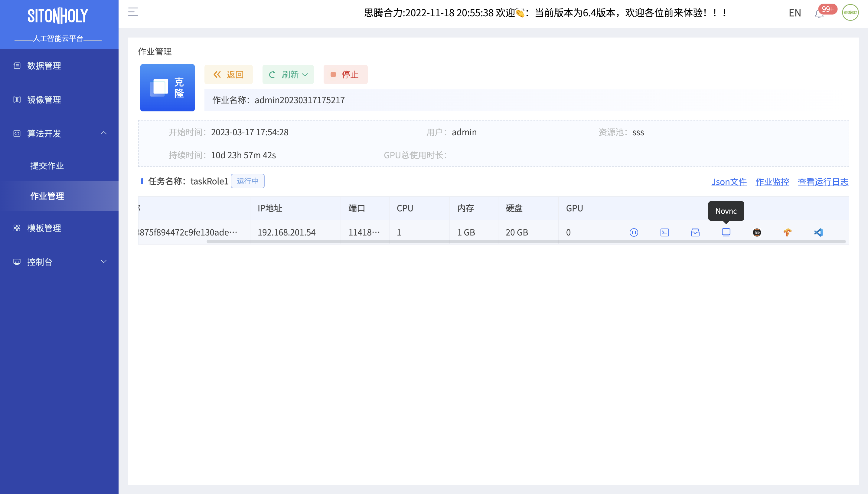
Task: Click the 停止 stop button
Action: [345, 75]
